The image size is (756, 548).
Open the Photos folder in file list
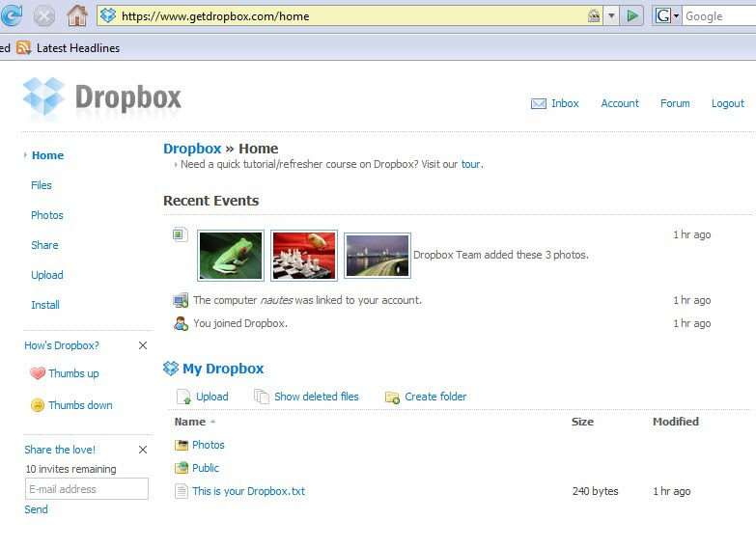[x=209, y=445]
